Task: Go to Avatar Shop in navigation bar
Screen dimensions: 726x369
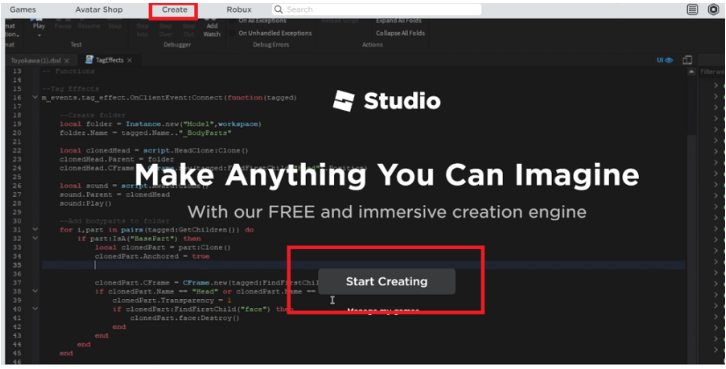Action: click(x=99, y=9)
